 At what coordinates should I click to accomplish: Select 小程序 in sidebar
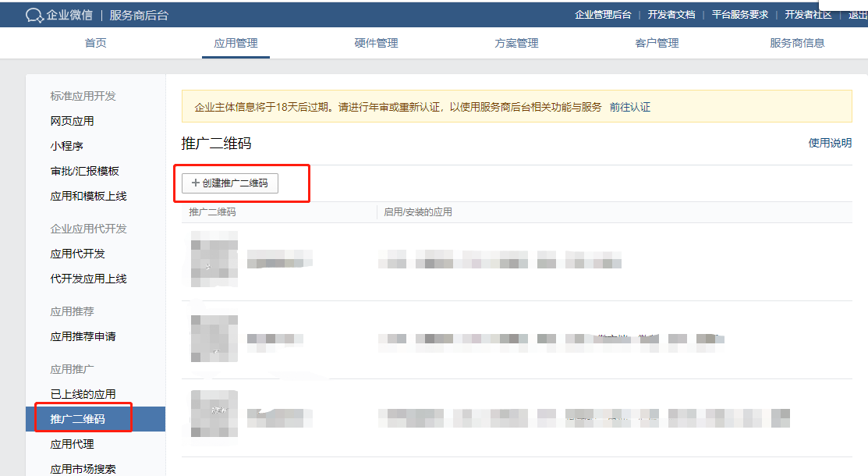[x=66, y=146]
